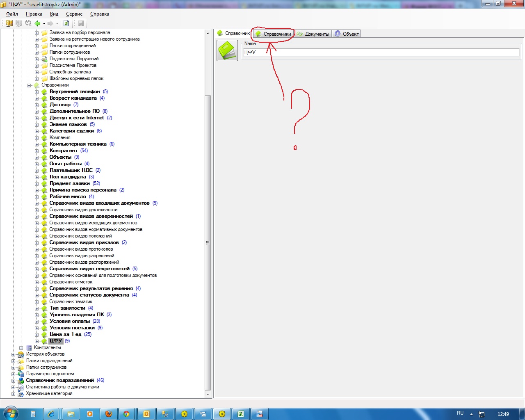Click the globe icon next to Параметры подсистем
Screen dimensions: 525x420
coord(21,374)
